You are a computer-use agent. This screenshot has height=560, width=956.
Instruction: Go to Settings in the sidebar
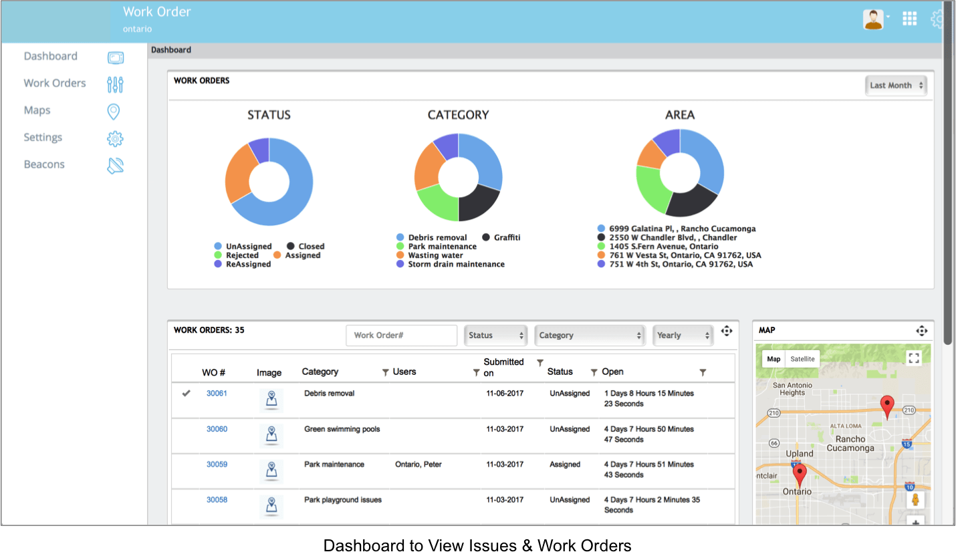click(x=43, y=138)
